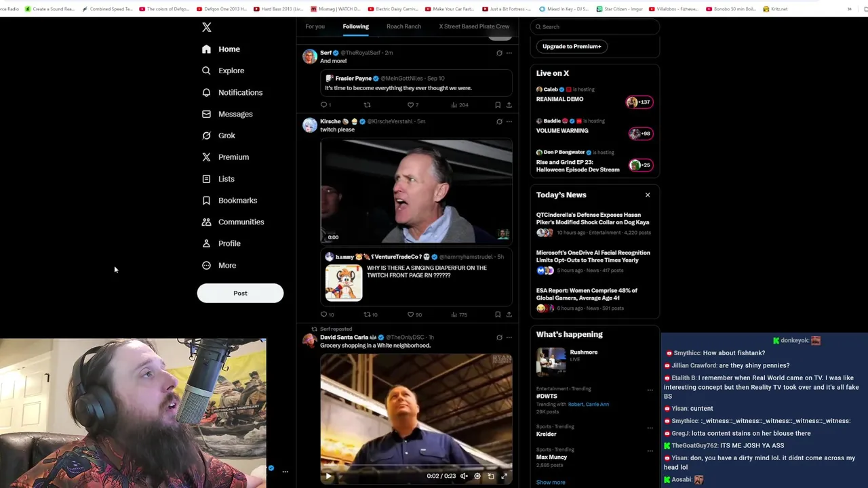The image size is (868, 488).
Task: Open Grok actions on Serf's post
Action: point(499,53)
